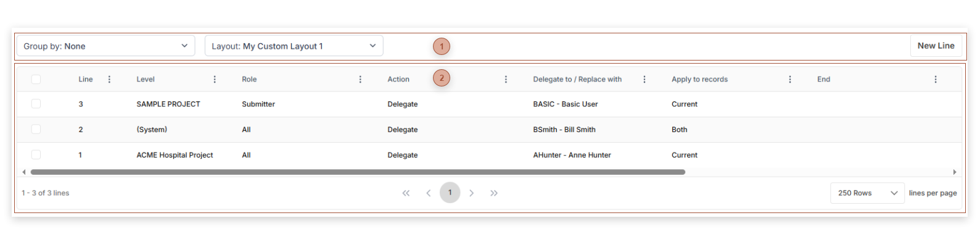
Task: Click Delegate action in ACME Hospital row
Action: [x=403, y=155]
